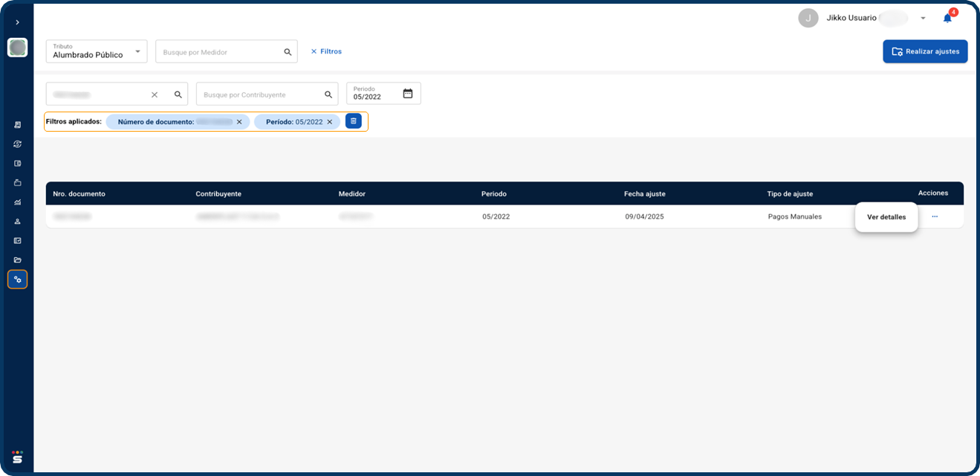Screen dimensions: 980x476
Task: Remove the Período 05/2022 filter chip
Action: coord(329,122)
